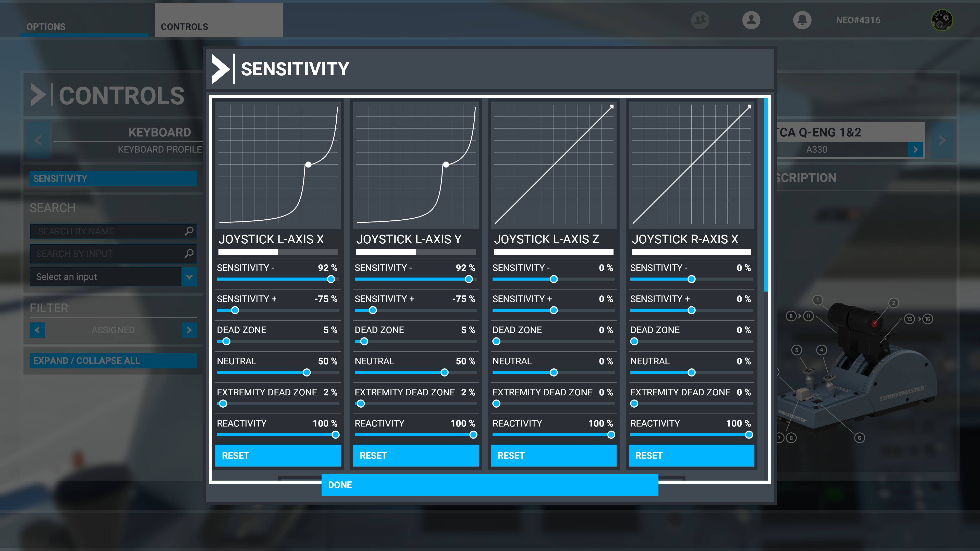980x551 pixels.
Task: Go to previous device with left arrow
Action: pyautogui.click(x=38, y=140)
